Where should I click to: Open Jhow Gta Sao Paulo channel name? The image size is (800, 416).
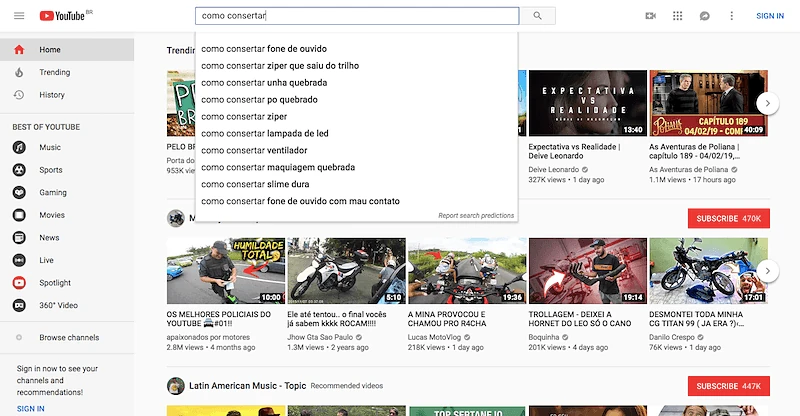pos(320,337)
